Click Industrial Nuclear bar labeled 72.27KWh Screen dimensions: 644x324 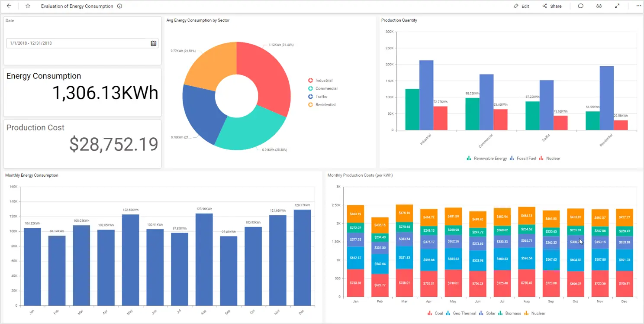pos(440,118)
